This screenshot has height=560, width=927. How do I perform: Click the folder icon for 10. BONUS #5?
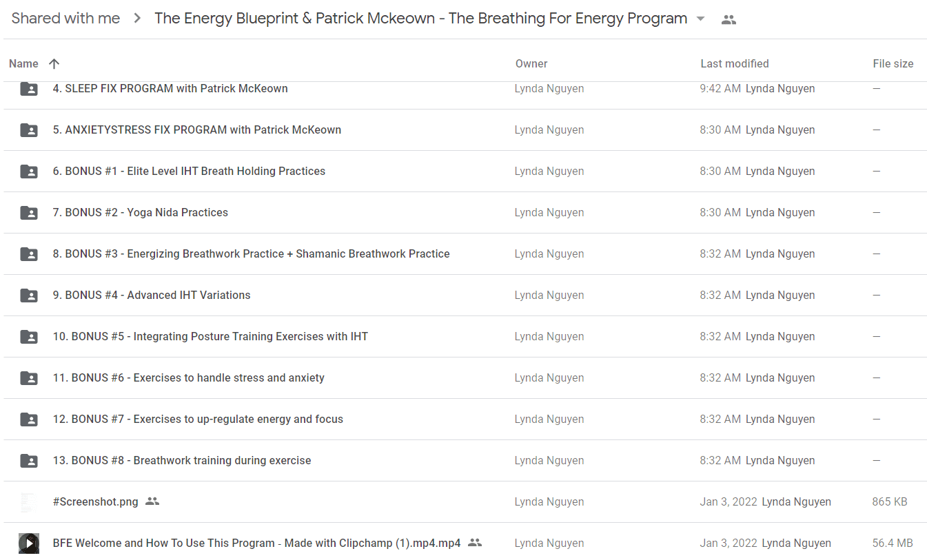(x=29, y=336)
